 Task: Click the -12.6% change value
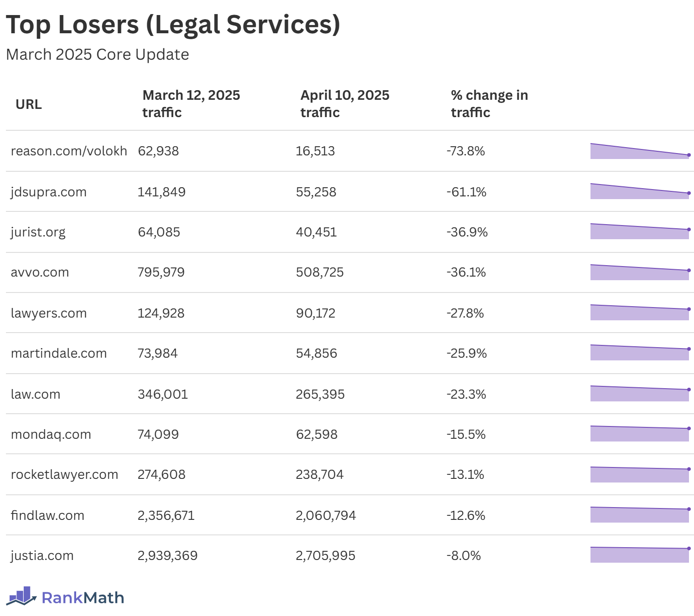coord(466,515)
